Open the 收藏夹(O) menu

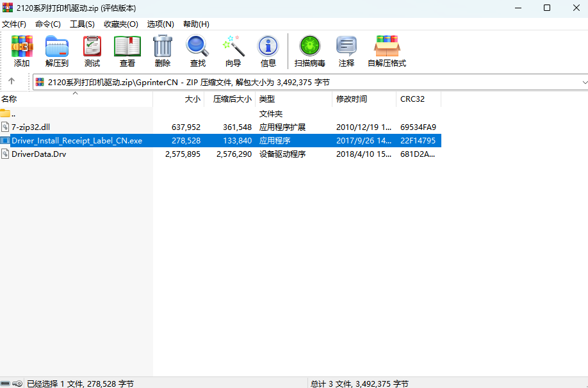point(121,24)
